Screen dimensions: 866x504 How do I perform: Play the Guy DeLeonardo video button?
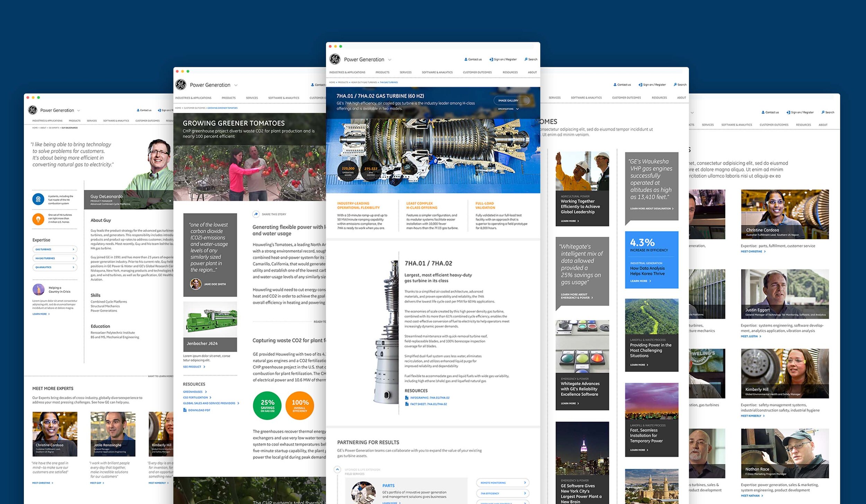click(169, 200)
